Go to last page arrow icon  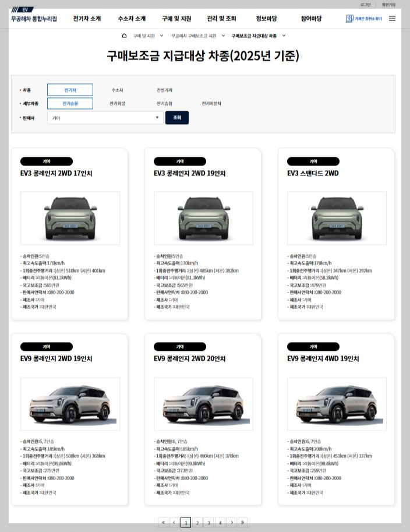tap(243, 522)
